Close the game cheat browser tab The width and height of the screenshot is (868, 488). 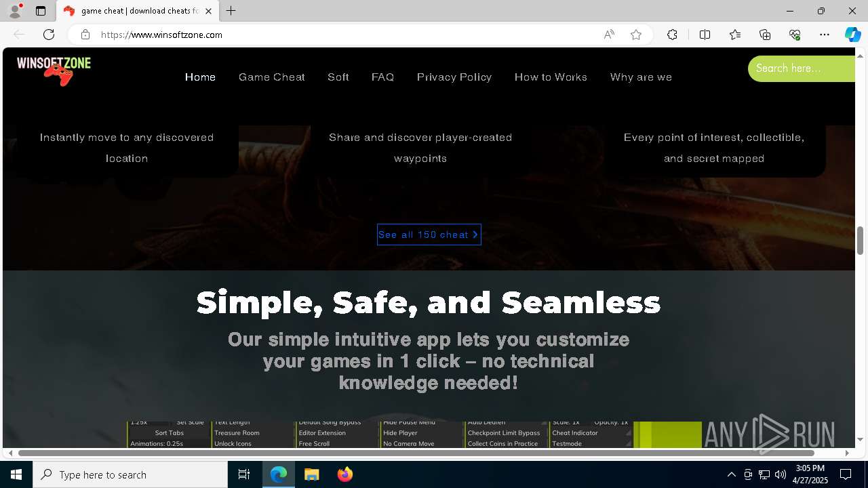208,11
